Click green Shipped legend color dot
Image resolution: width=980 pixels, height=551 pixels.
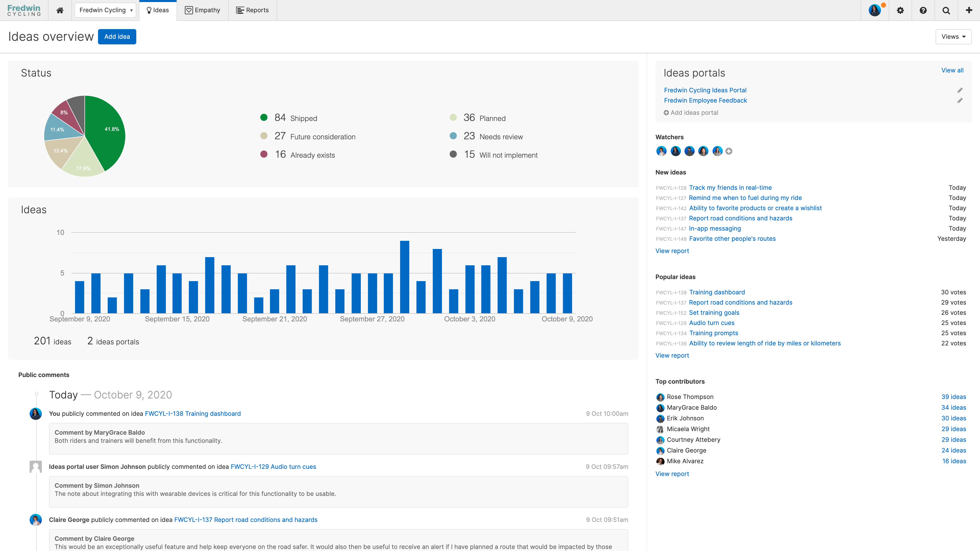pyautogui.click(x=264, y=118)
